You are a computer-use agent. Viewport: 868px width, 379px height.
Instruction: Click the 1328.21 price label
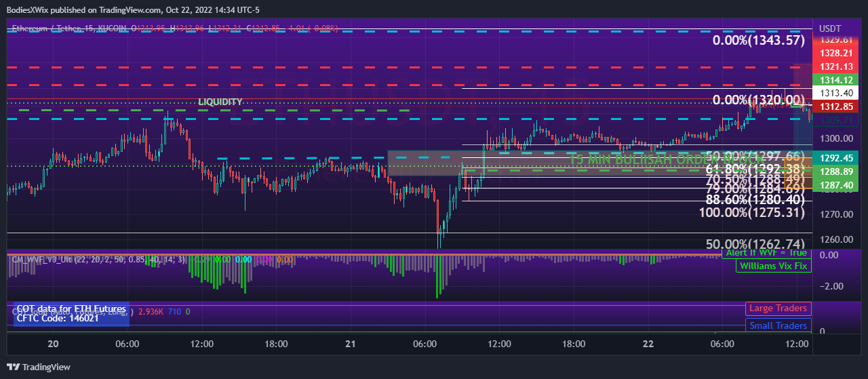click(835, 53)
